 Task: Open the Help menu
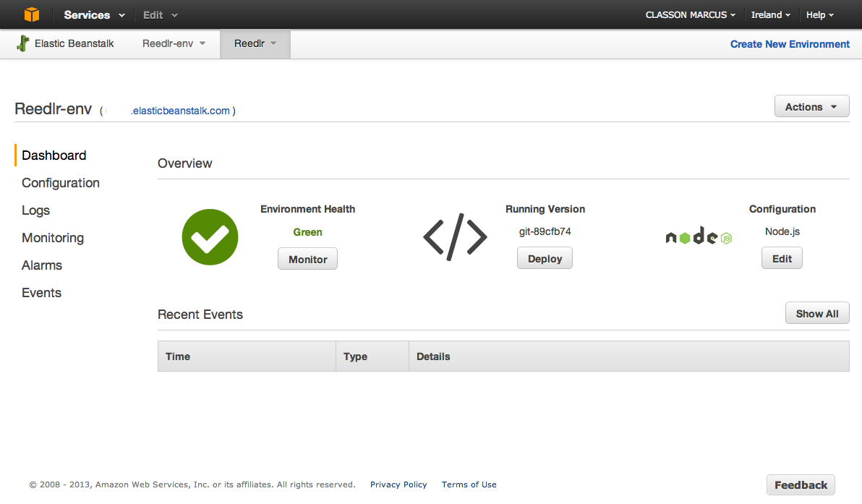click(820, 14)
